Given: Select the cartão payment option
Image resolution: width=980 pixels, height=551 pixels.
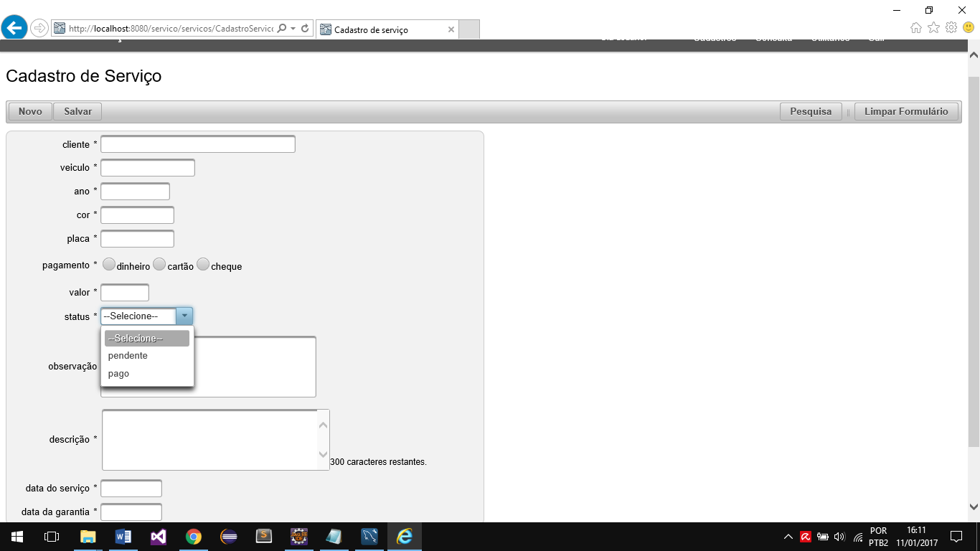Looking at the screenshot, I should [159, 264].
